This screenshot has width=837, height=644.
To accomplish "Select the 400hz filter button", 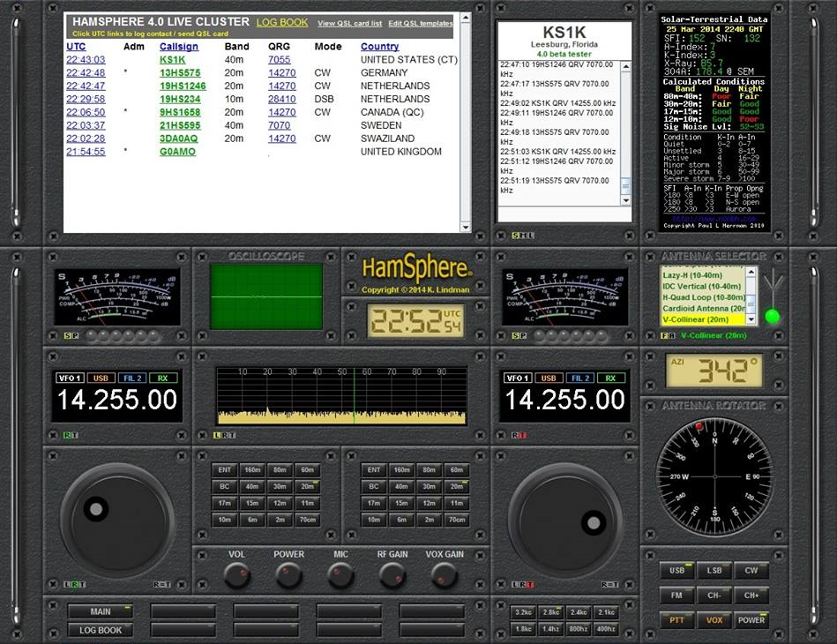I will [607, 629].
